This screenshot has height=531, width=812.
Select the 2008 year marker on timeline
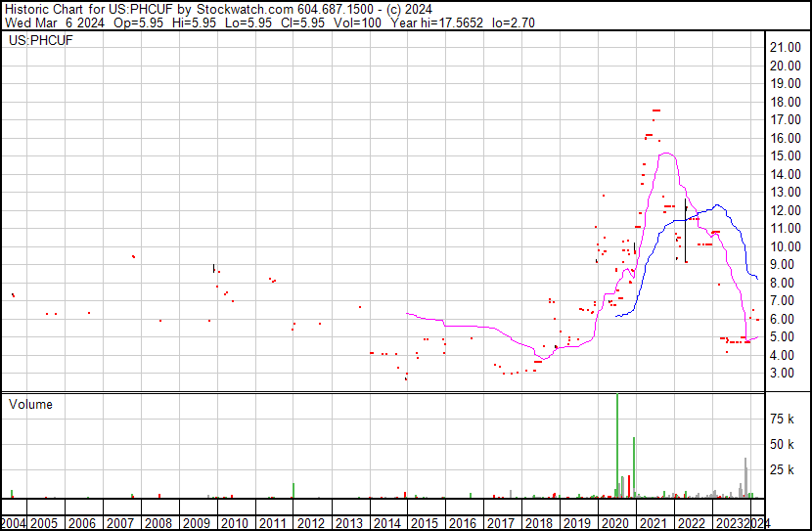click(x=158, y=522)
